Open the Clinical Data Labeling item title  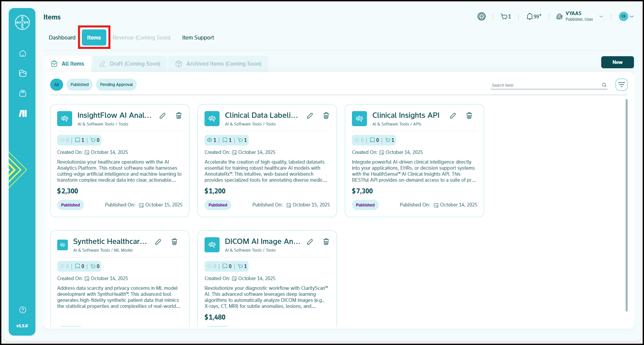[x=261, y=115]
